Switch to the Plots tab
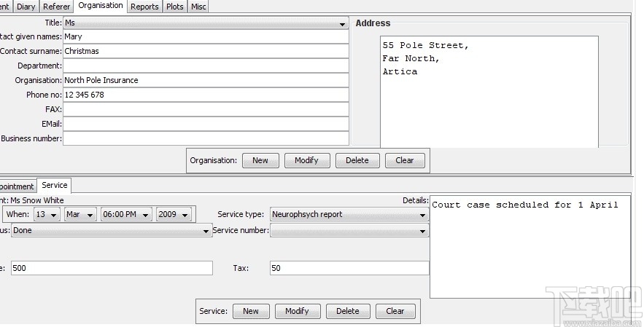 [x=175, y=7]
